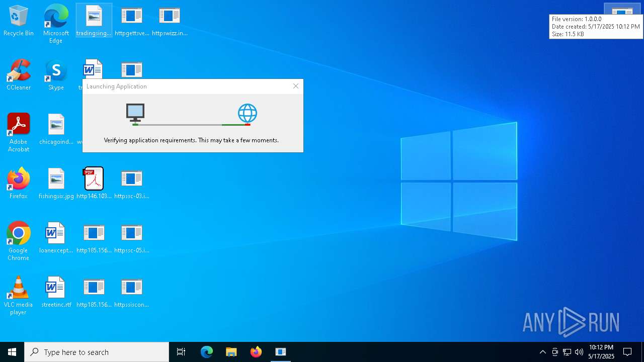The width and height of the screenshot is (644, 362).
Task: Launch the Google Chrome desktop shortcut
Action: coord(19,241)
